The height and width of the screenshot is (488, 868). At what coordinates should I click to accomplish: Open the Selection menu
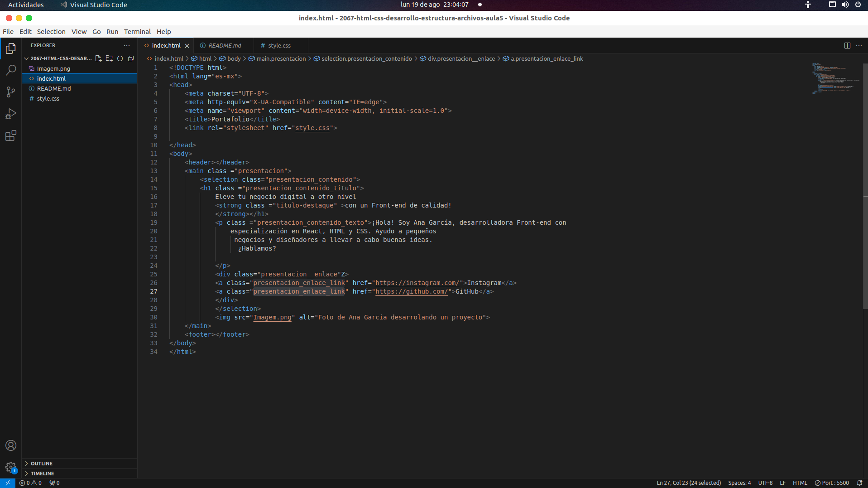(x=51, y=32)
